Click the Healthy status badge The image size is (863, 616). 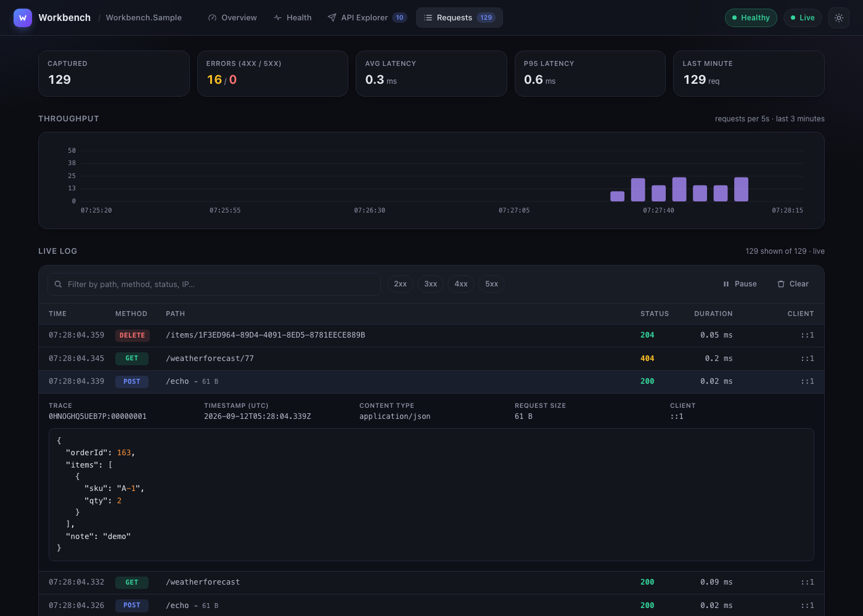tap(751, 18)
